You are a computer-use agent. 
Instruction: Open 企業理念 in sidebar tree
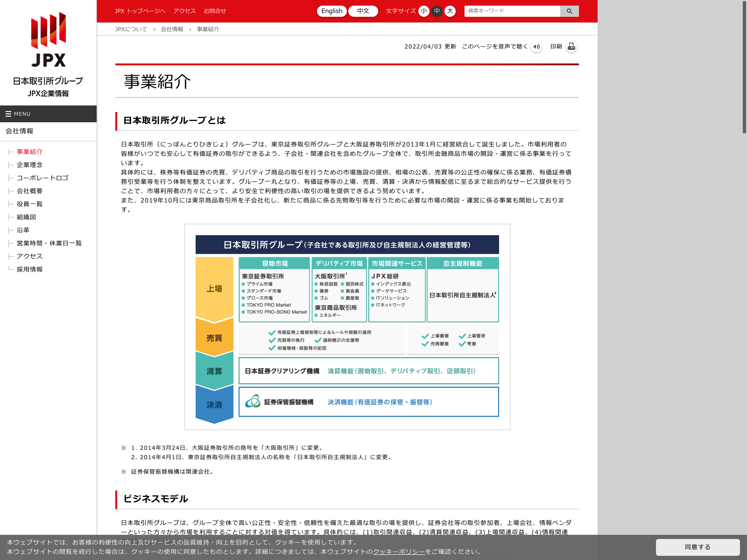click(29, 165)
